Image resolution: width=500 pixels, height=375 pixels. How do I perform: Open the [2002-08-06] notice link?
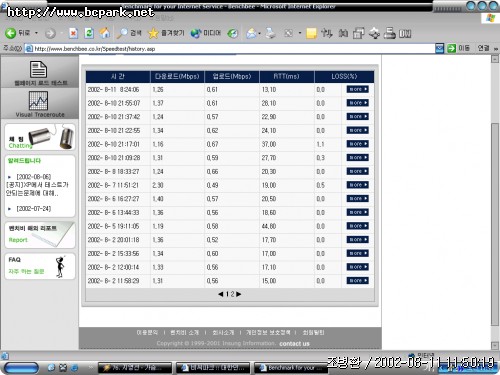34,176
